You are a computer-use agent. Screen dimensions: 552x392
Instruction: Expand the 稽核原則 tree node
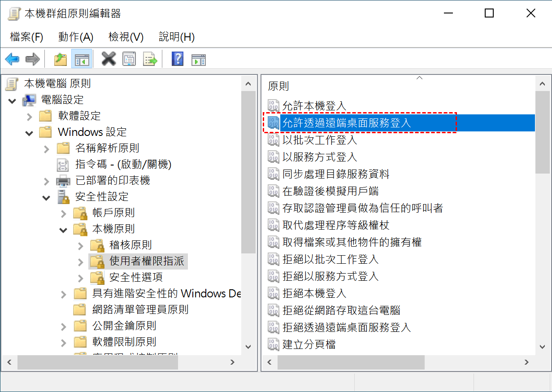pyautogui.click(x=81, y=246)
